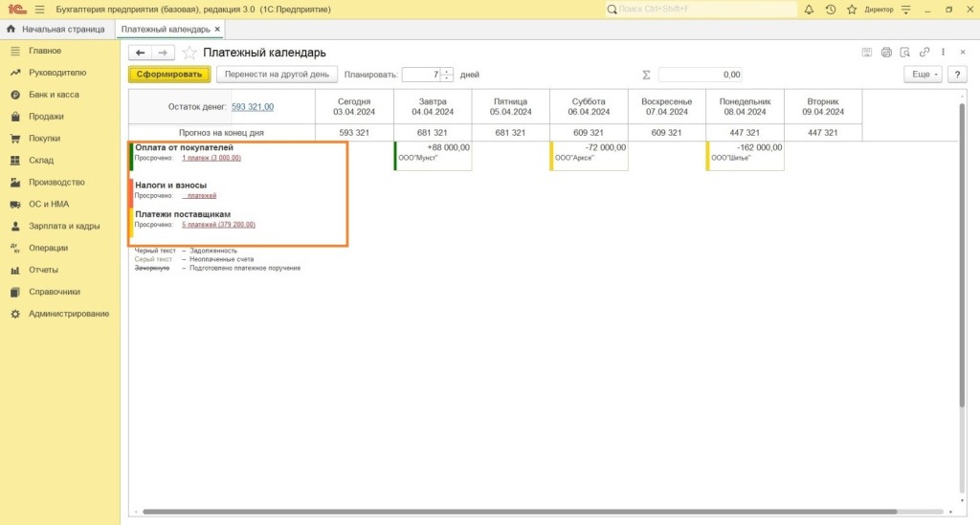Open overdue 5 платежей supplier link

(218, 225)
